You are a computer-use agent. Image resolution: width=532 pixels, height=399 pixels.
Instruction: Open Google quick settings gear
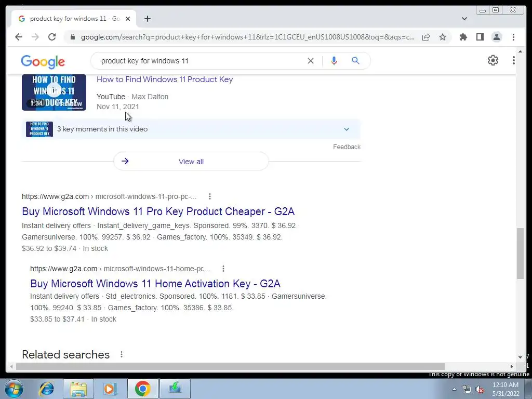493,60
